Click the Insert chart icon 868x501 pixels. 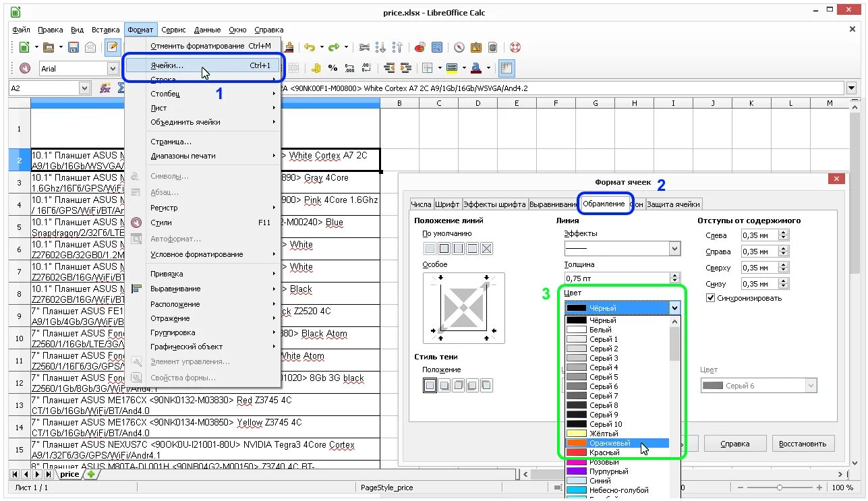pyautogui.click(x=420, y=47)
